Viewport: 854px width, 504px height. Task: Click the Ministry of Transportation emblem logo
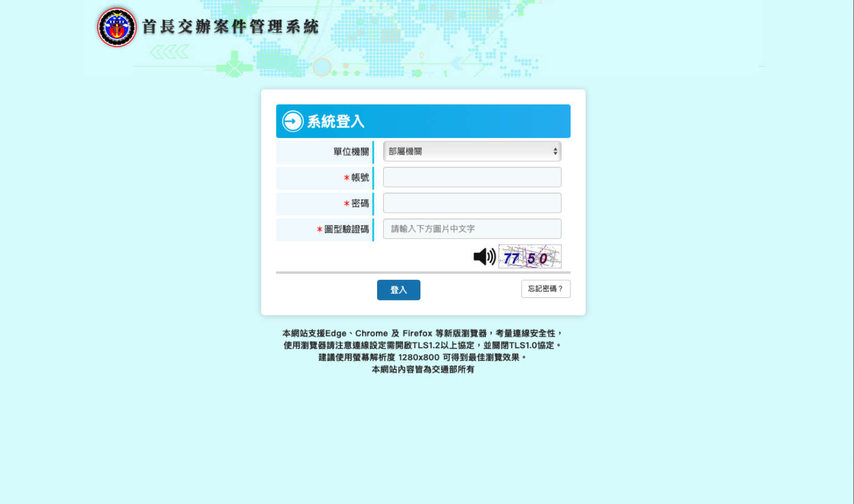tap(116, 27)
